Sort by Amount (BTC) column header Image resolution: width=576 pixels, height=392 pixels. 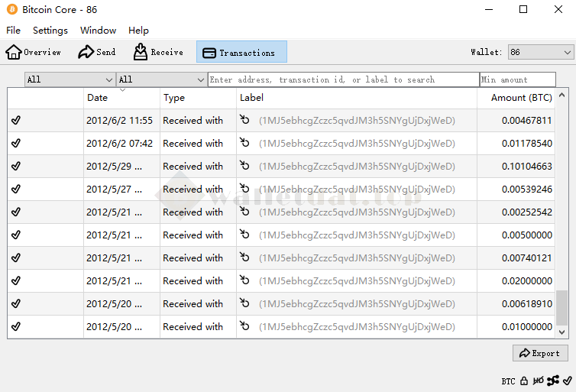[x=521, y=98]
